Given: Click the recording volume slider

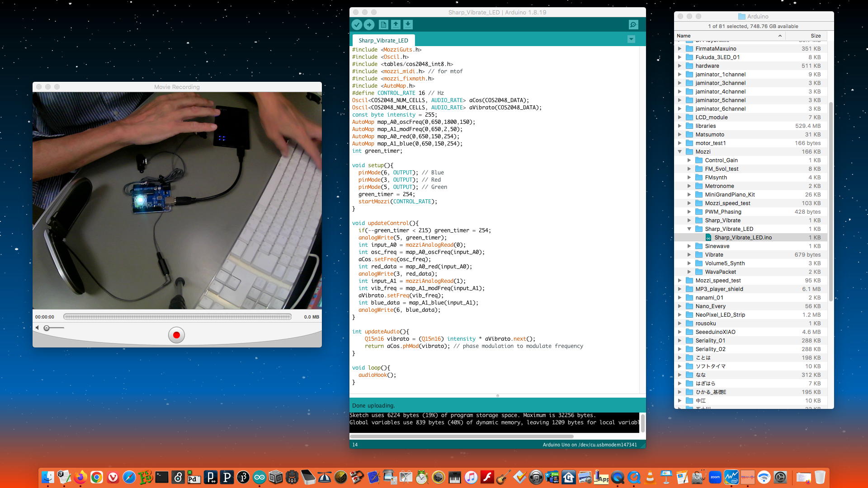Looking at the screenshot, I should click(54, 328).
